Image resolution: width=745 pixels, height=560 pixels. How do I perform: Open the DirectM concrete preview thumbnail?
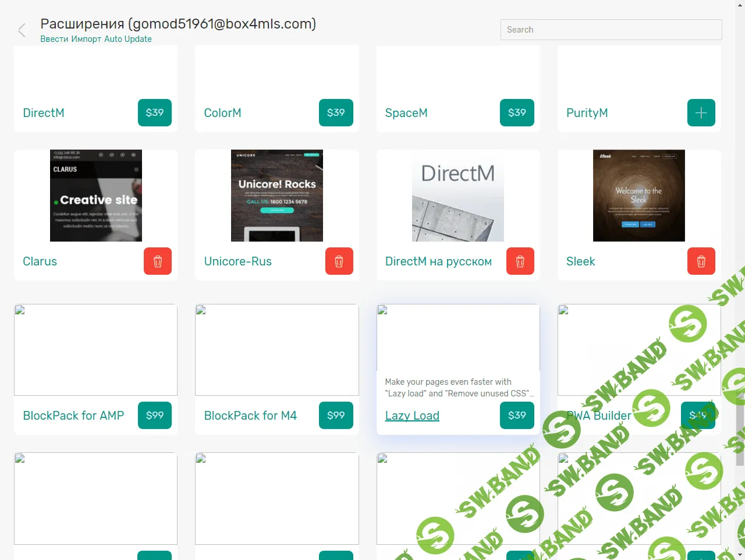[458, 196]
